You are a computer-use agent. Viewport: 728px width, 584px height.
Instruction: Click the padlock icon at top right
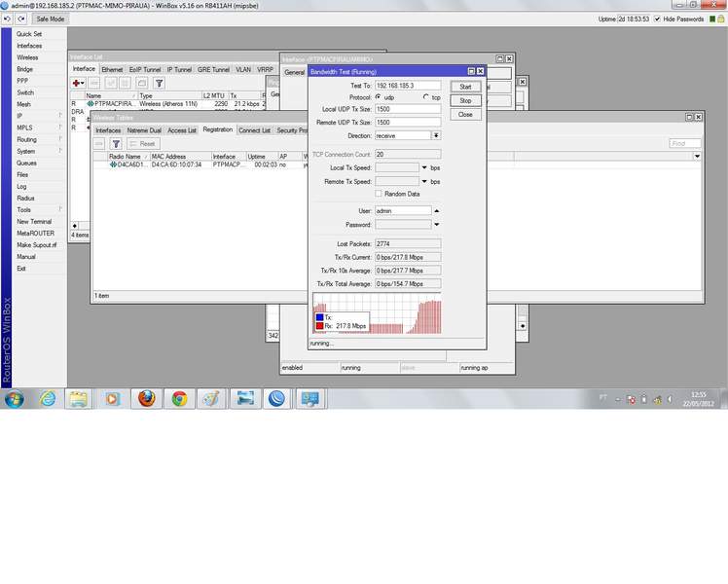click(x=721, y=19)
